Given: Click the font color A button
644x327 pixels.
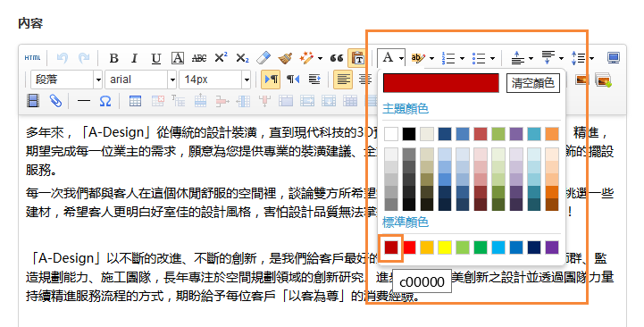Looking at the screenshot, I should [x=388, y=58].
